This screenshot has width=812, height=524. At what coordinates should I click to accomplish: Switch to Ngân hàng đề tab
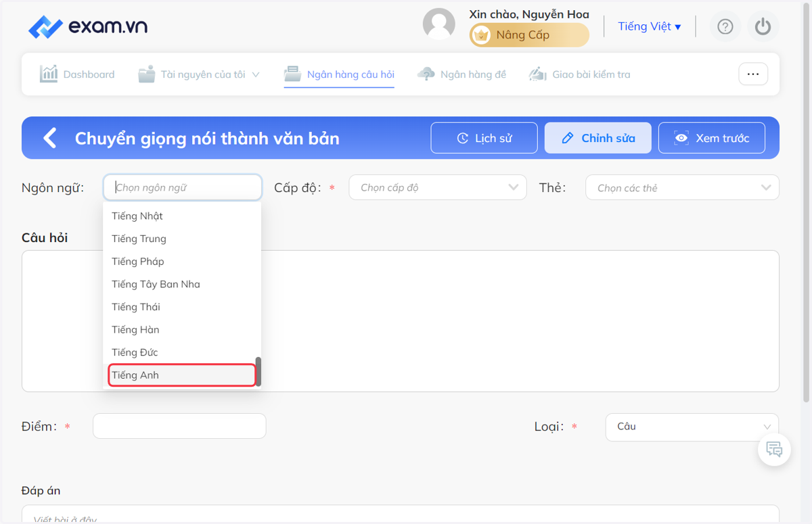pyautogui.click(x=461, y=74)
